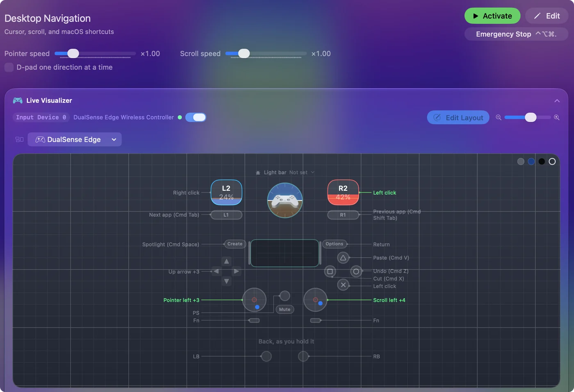
Task: Open the Light bar Not set dropdown
Action: tap(285, 173)
